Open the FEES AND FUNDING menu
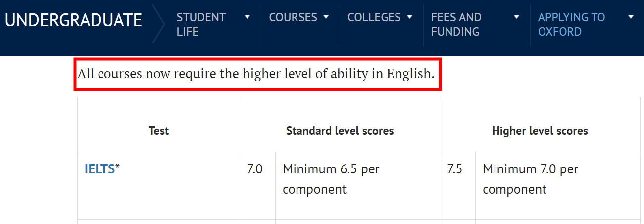This screenshot has width=644, height=224. pyautogui.click(x=456, y=25)
